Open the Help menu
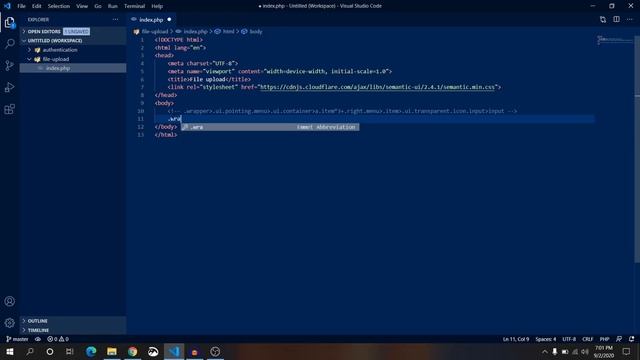Screen dimensions: 640x360 pyautogui.click(x=157, y=6)
